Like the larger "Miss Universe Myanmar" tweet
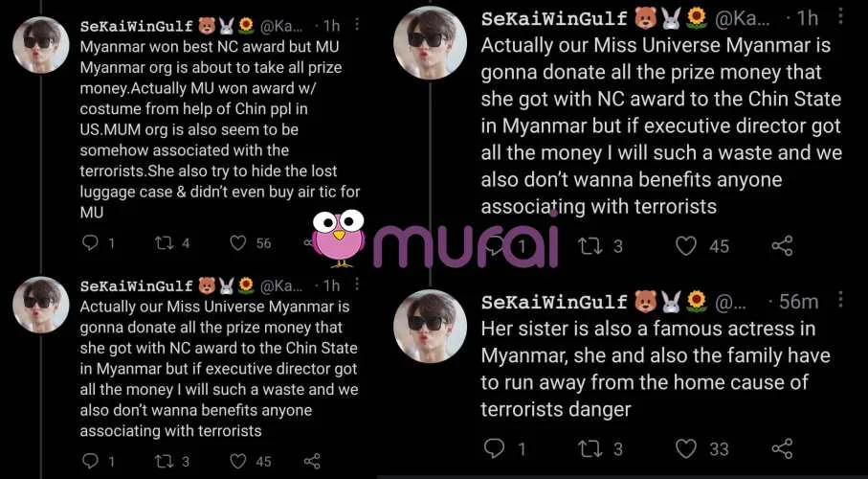Screen dimensions: 868x479 pos(686,246)
